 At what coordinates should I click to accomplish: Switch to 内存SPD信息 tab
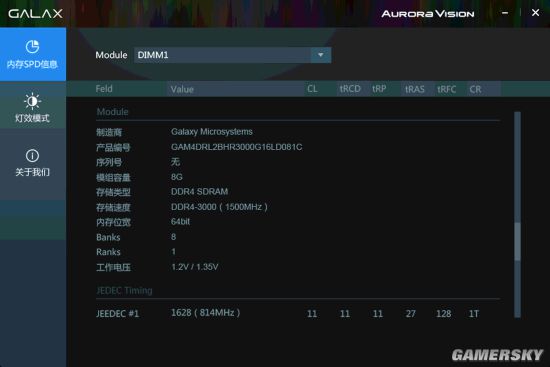tap(32, 65)
